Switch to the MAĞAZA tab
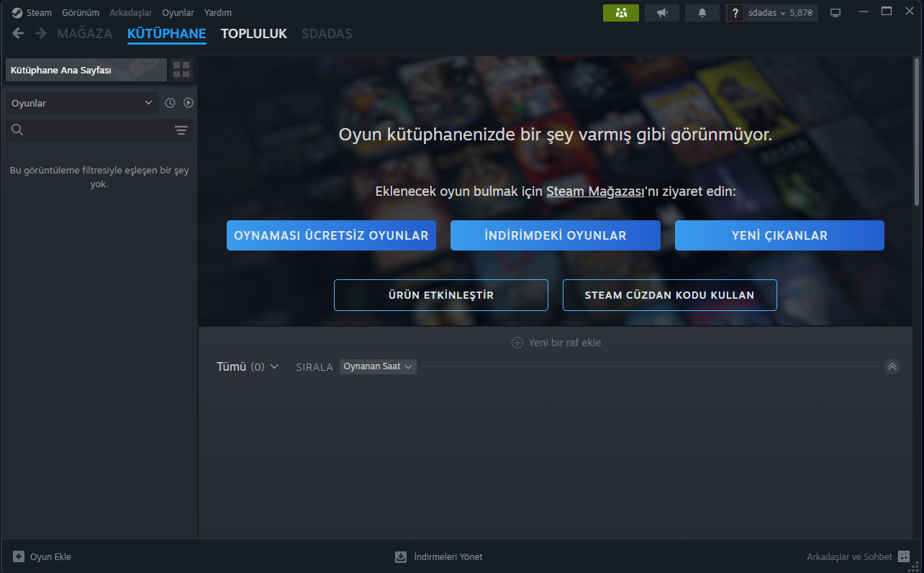This screenshot has width=924, height=573. click(85, 34)
